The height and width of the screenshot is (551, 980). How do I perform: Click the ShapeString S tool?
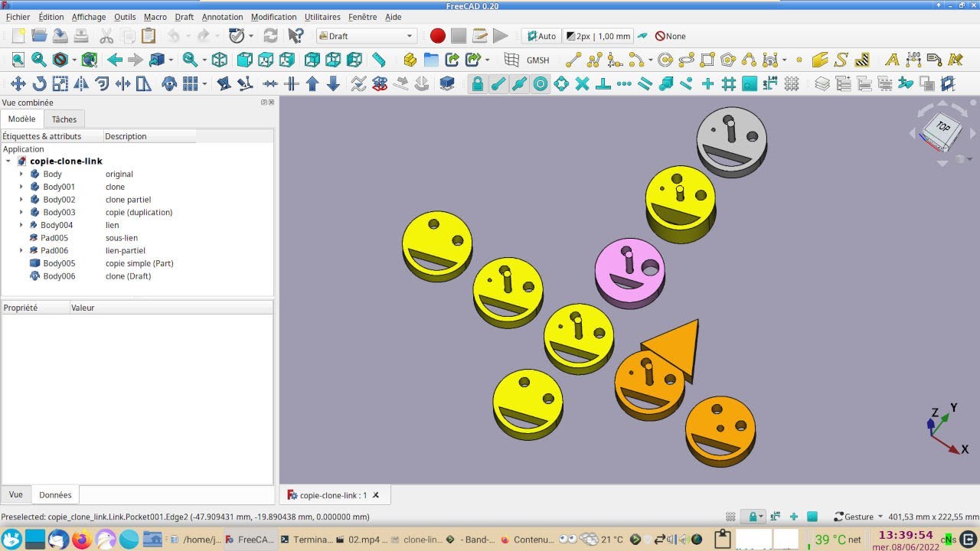tap(841, 60)
